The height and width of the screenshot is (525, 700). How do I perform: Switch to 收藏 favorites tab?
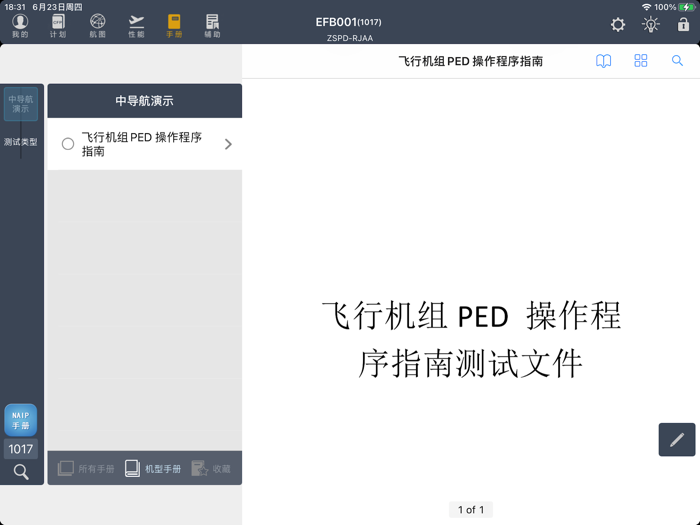[211, 469]
